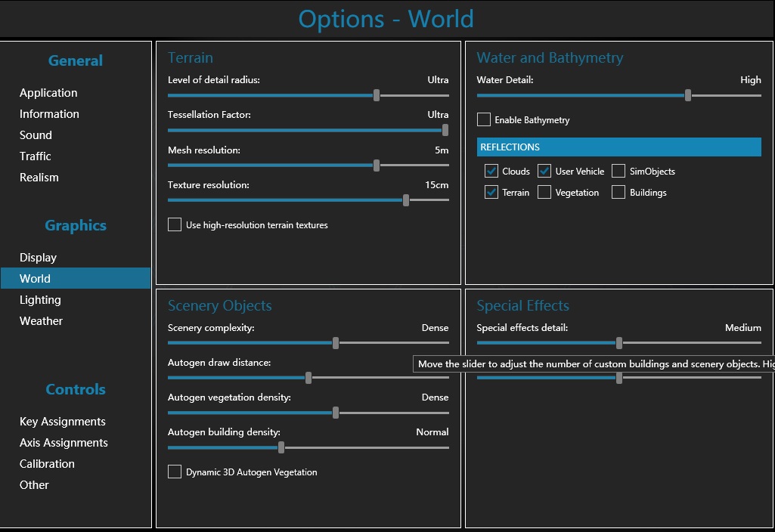
Task: Select Traffic in General section
Action: coord(36,156)
